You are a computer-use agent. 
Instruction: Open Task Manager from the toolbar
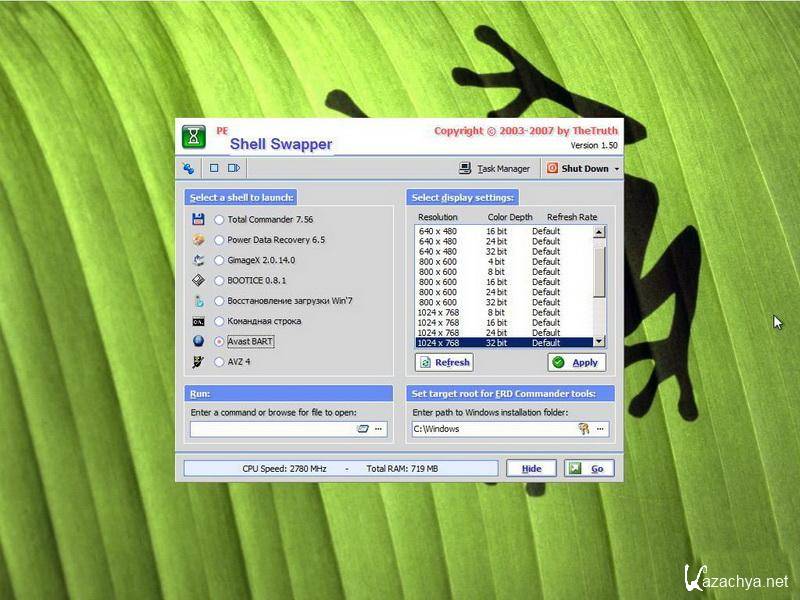pos(495,169)
